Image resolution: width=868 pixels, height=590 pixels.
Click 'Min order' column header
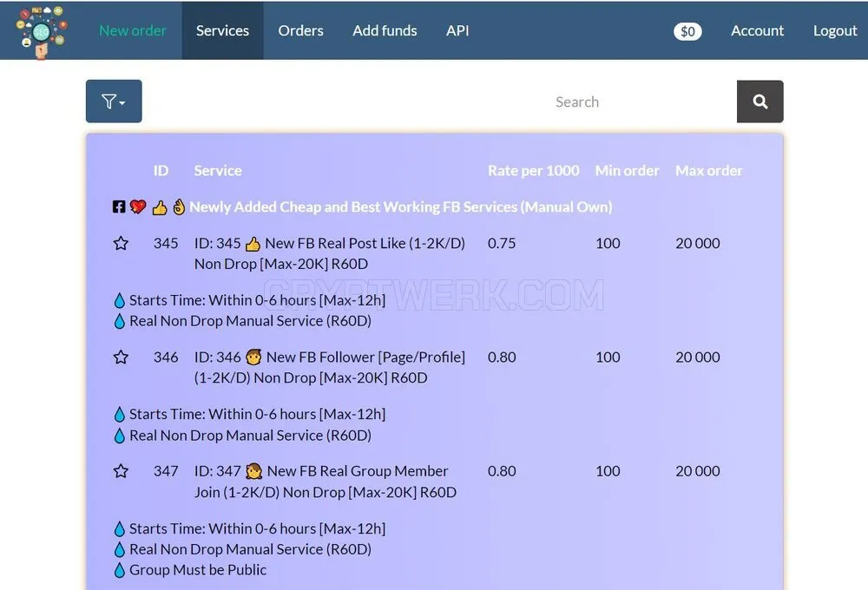pyautogui.click(x=628, y=170)
